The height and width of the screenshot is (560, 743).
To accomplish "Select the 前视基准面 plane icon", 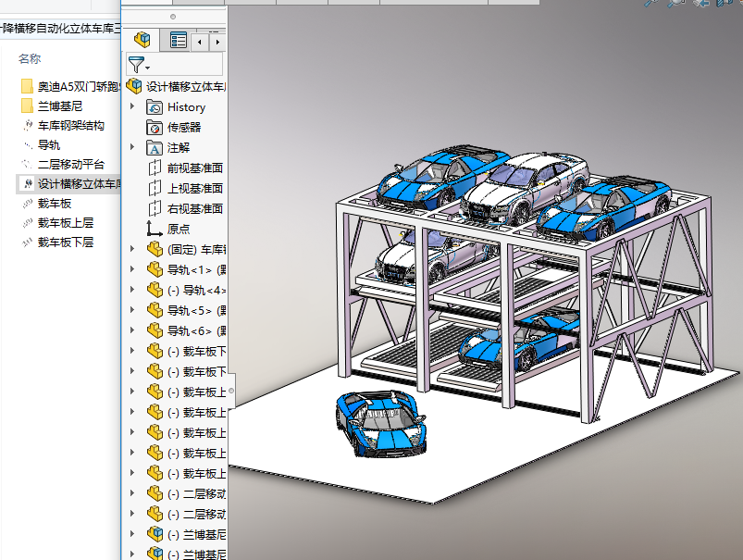I will coord(155,168).
